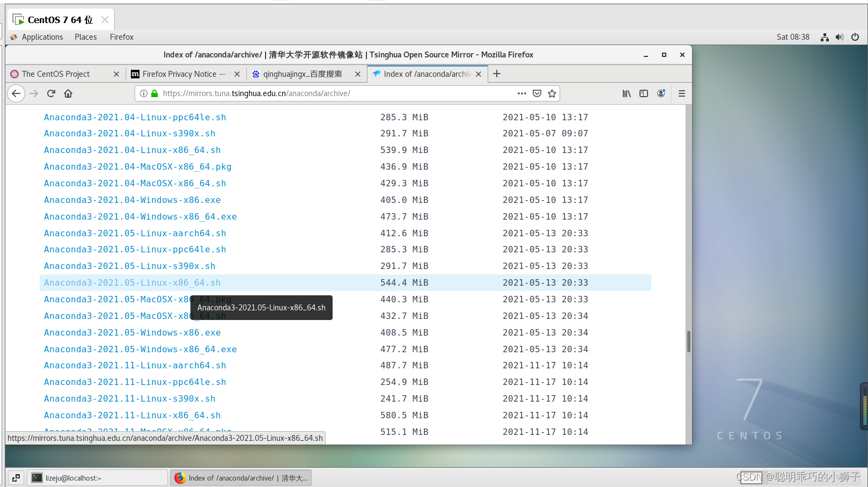Click the address bar URL field
The image size is (868, 487).
pos(322,93)
